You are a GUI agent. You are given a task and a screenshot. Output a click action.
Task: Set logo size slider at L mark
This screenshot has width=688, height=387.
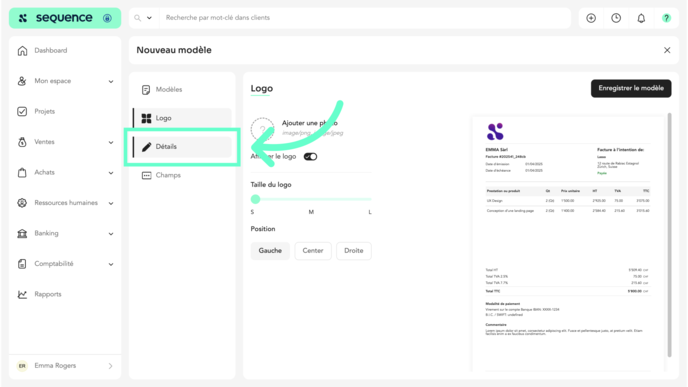click(x=370, y=199)
